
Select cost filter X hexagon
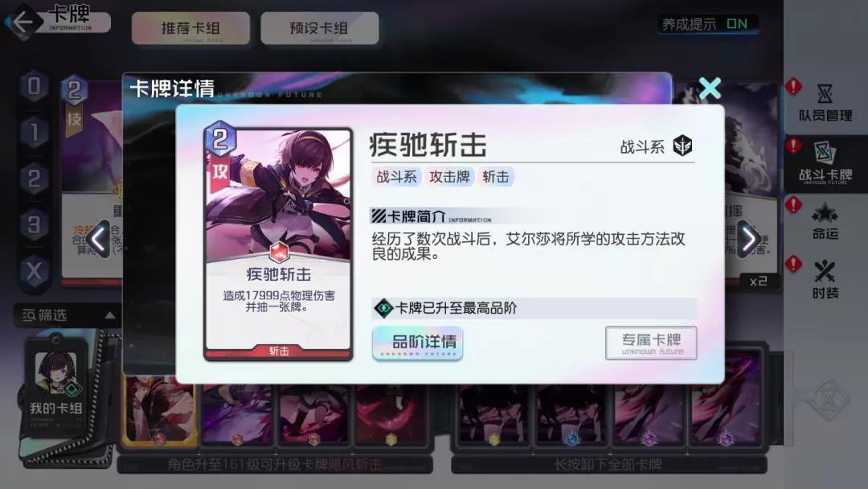click(x=34, y=271)
